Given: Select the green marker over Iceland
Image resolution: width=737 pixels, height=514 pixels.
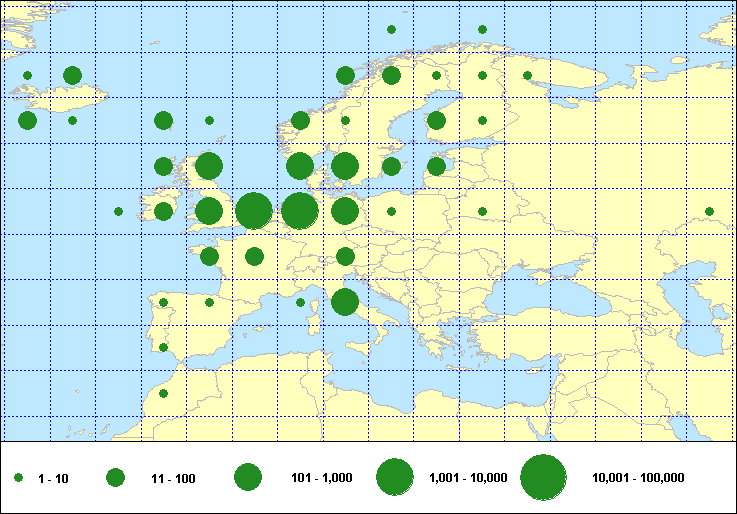Looking at the screenshot, I should pos(72,75).
